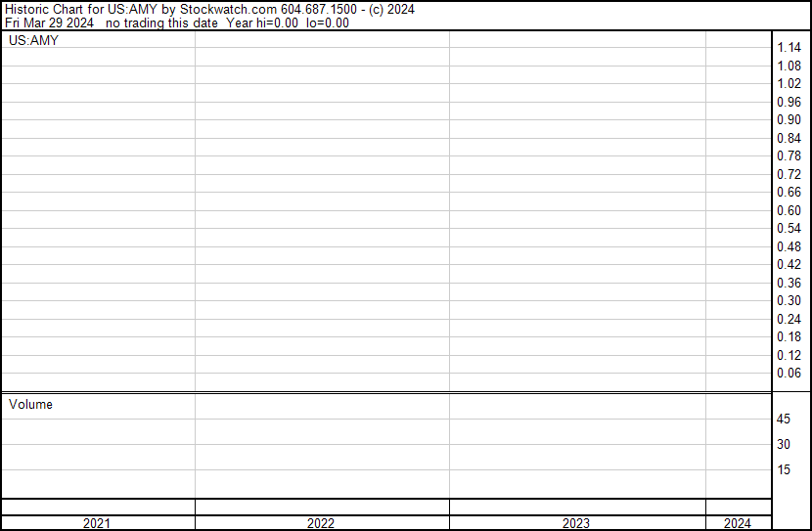This screenshot has height=531, width=812.
Task: Click the 2022 year label
Action: [x=321, y=523]
